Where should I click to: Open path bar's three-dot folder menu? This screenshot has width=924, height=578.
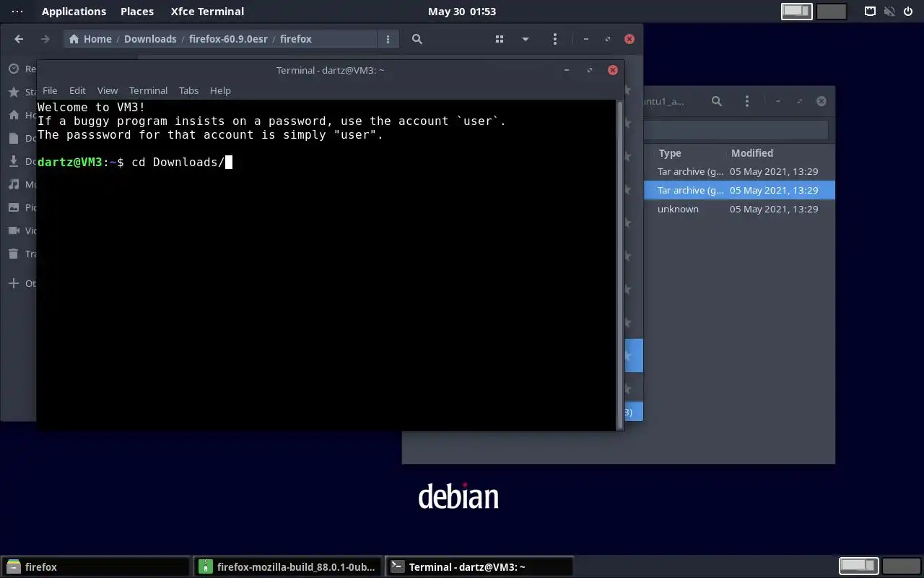(x=388, y=39)
